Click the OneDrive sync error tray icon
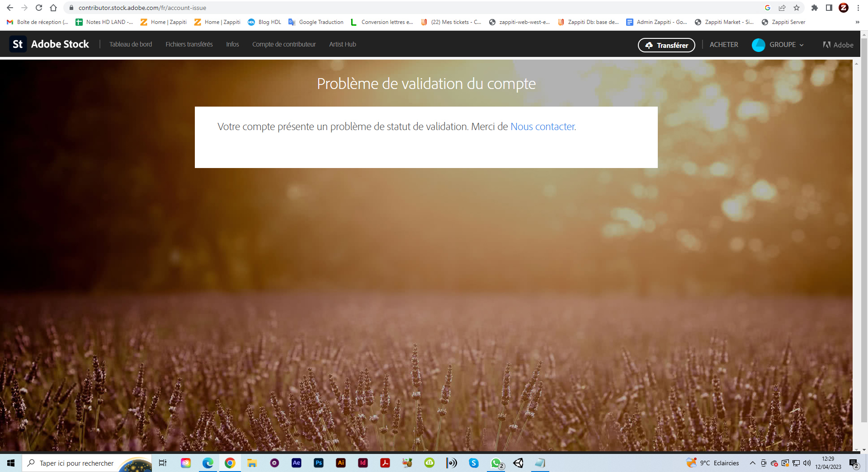This screenshot has width=868, height=472. coord(774,463)
